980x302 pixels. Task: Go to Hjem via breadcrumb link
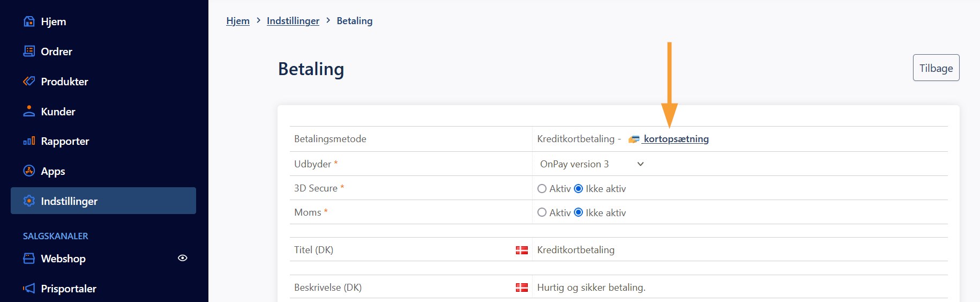238,21
